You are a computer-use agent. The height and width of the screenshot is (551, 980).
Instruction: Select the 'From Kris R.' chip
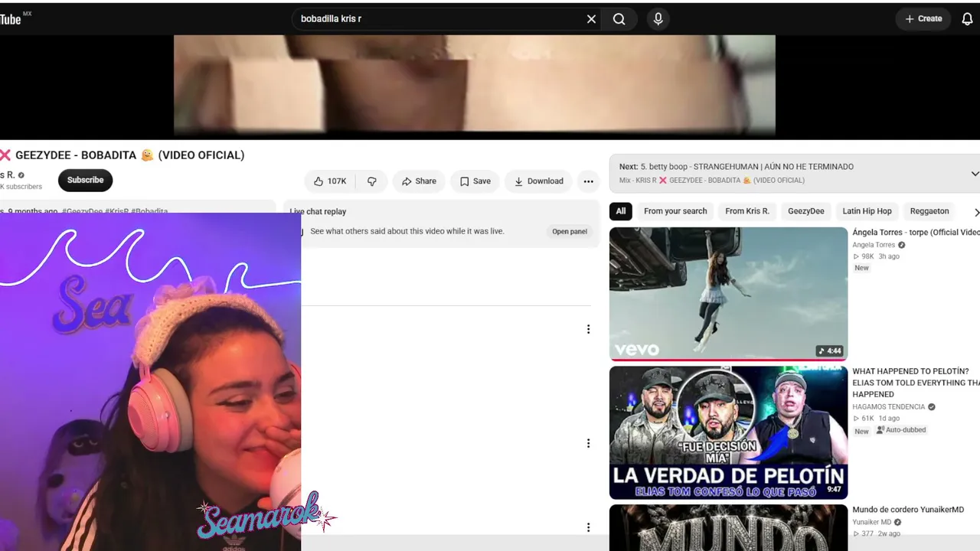point(747,211)
